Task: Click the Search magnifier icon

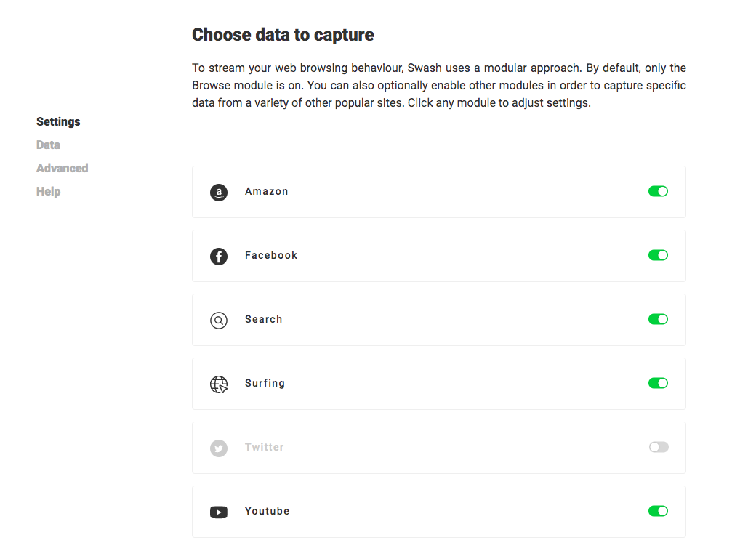Action: (x=218, y=321)
